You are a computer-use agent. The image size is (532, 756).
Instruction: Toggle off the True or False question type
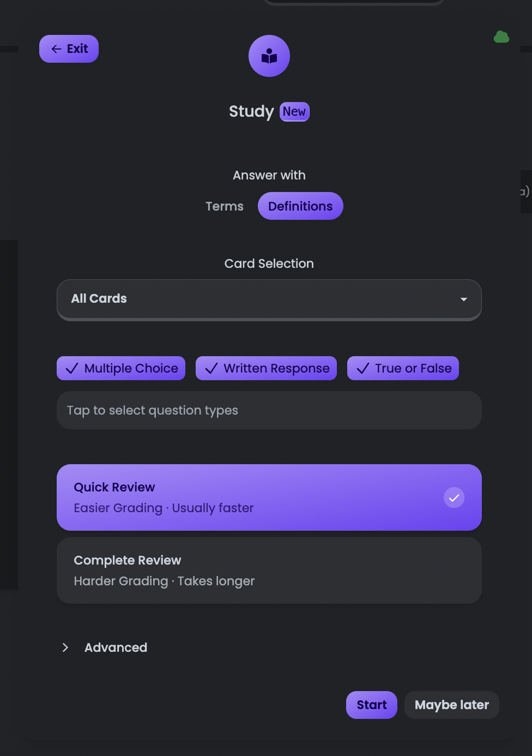[x=403, y=368]
